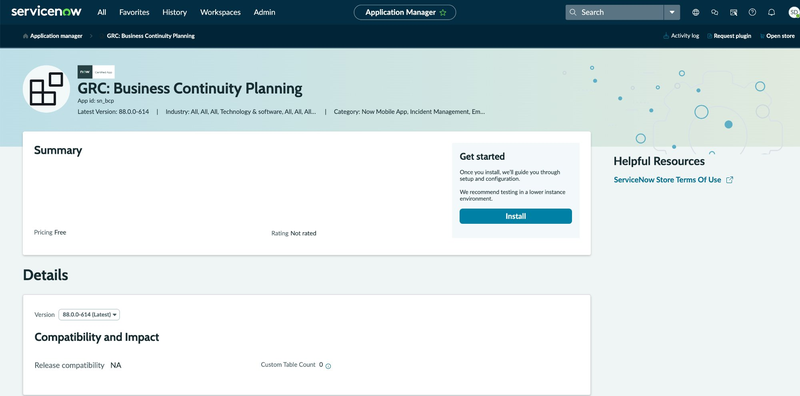Click App id sn_bcp text

point(96,101)
